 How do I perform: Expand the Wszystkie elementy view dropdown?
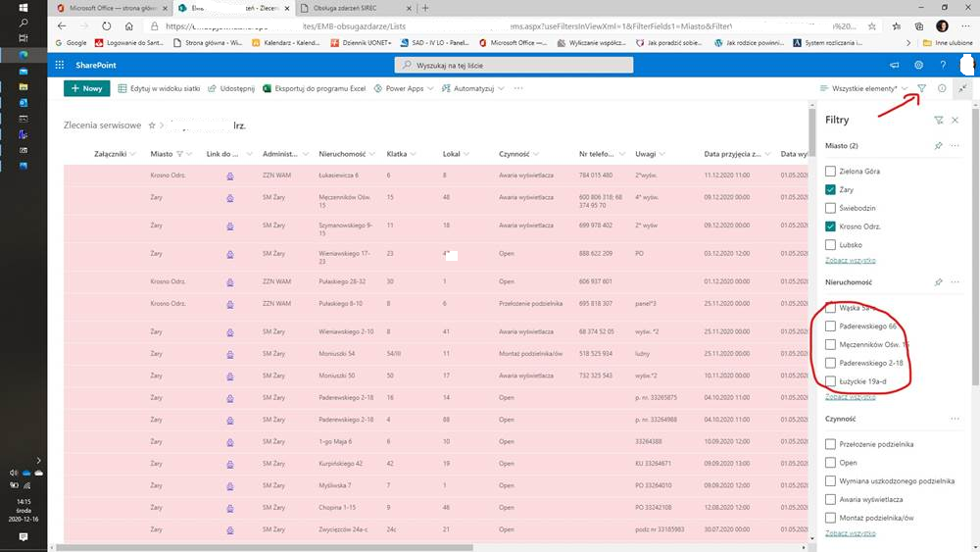tap(863, 88)
